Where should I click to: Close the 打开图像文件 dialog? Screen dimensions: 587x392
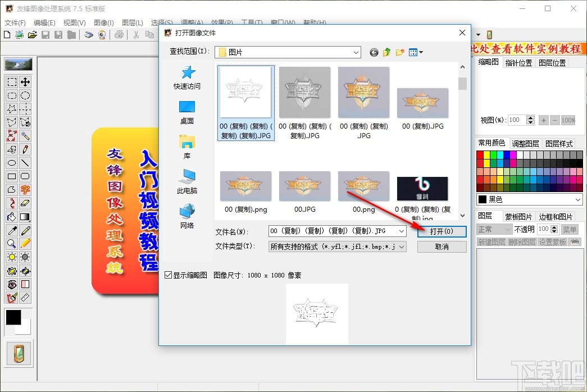(x=462, y=33)
